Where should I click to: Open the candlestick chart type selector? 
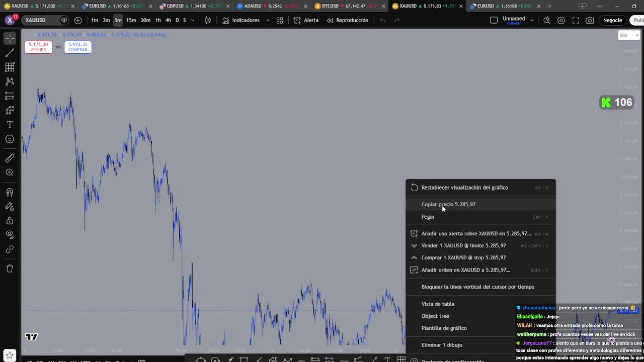coord(208,20)
